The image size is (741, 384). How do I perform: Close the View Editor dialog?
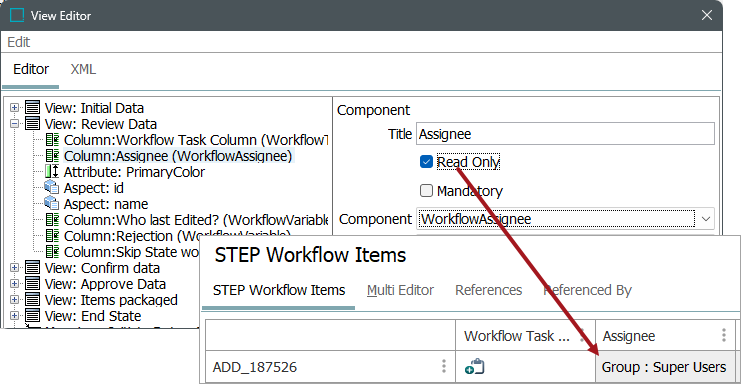(x=707, y=15)
